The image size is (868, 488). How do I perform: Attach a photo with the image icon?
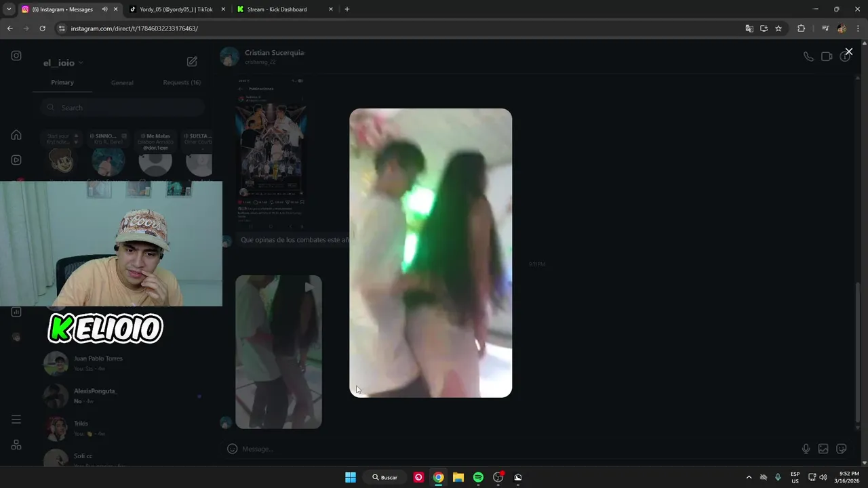click(823, 449)
